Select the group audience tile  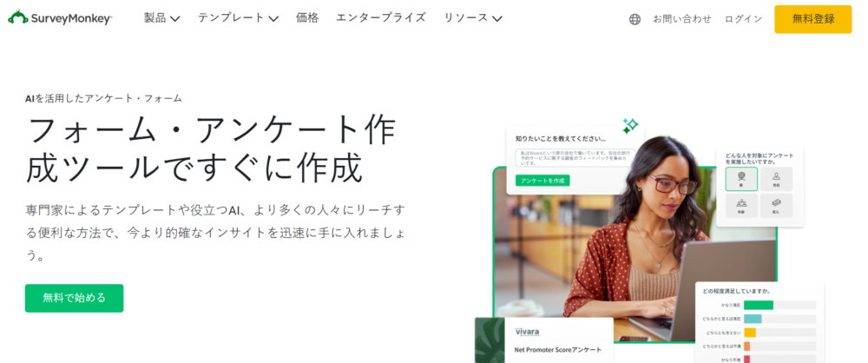pyautogui.click(x=741, y=206)
